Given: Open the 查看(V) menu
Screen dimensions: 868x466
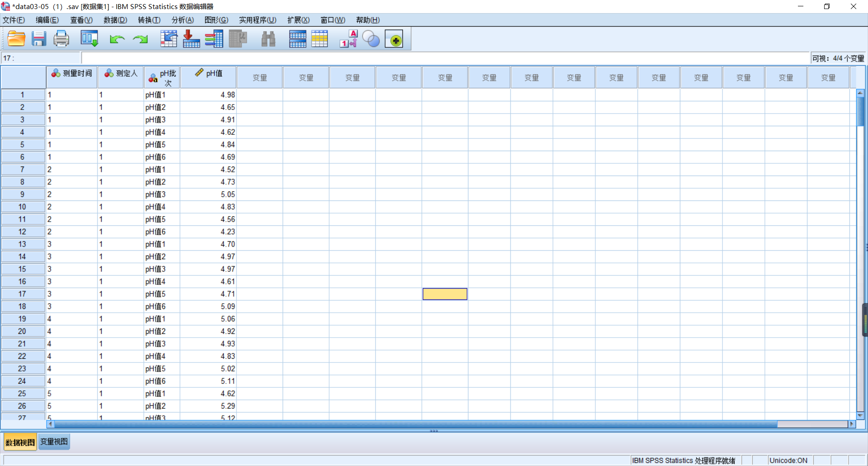Looking at the screenshot, I should pyautogui.click(x=81, y=20).
